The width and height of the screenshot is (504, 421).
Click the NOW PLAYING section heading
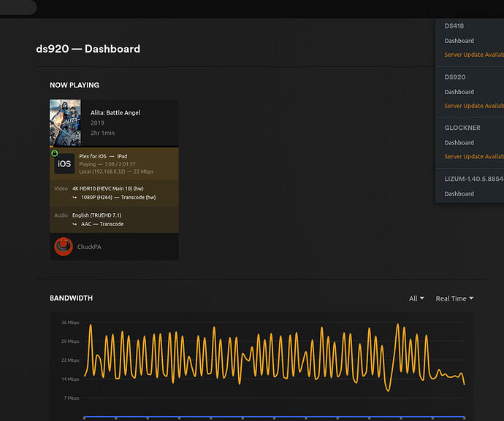click(x=75, y=85)
